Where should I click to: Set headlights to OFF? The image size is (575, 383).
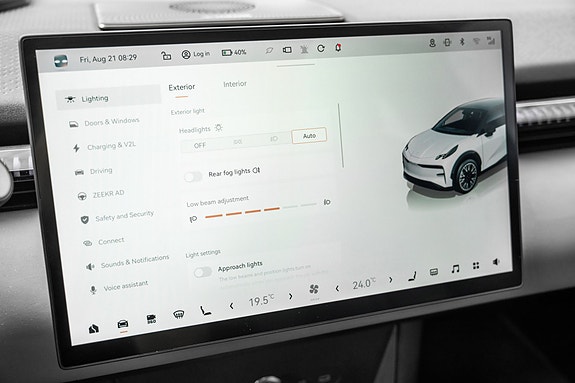tap(199, 145)
